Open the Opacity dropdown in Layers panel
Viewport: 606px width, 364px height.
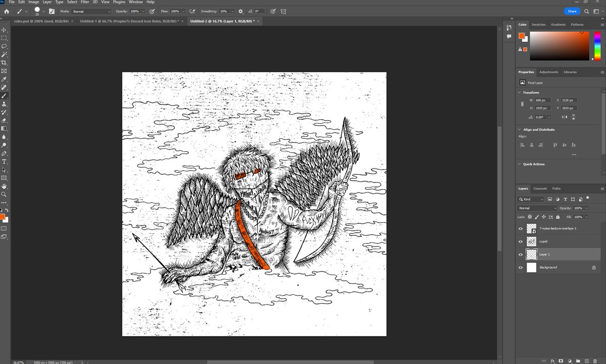586,207
